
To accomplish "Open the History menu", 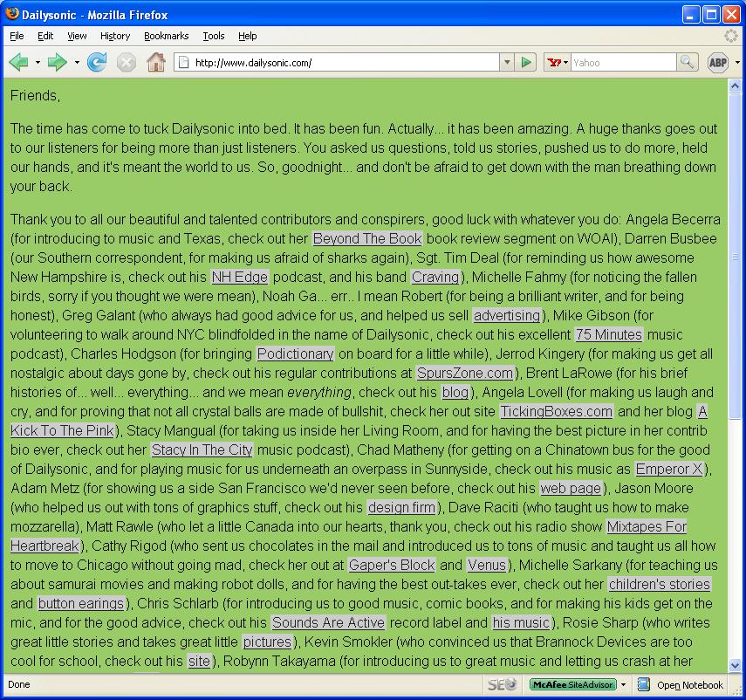I will [x=115, y=36].
